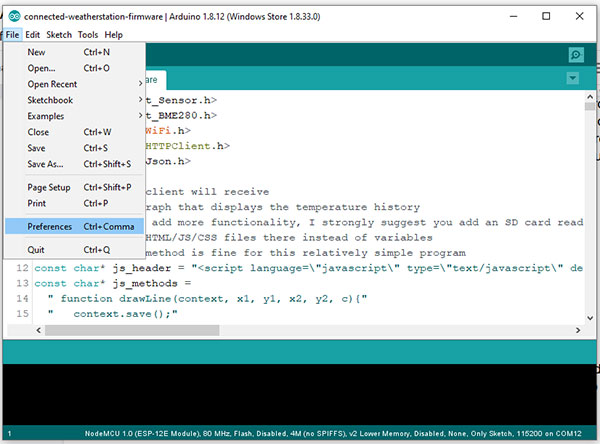Select Page Setup menu entry
This screenshot has height=444, width=600.
click(48, 187)
